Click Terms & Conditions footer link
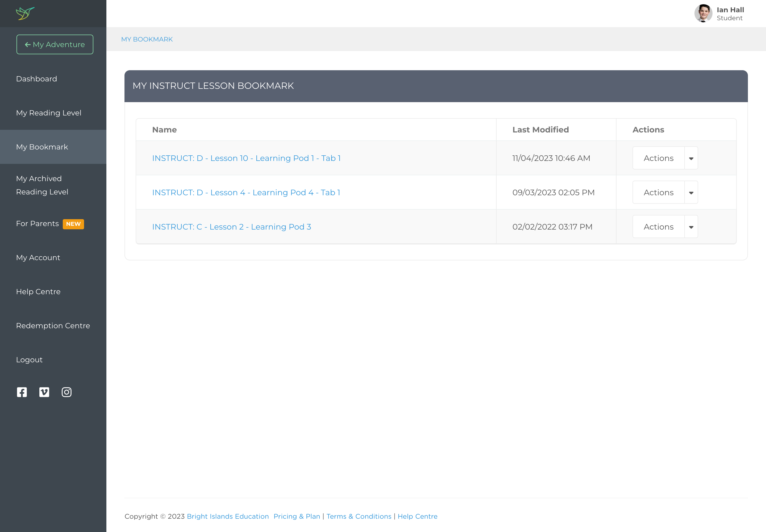The height and width of the screenshot is (532, 766). click(359, 516)
